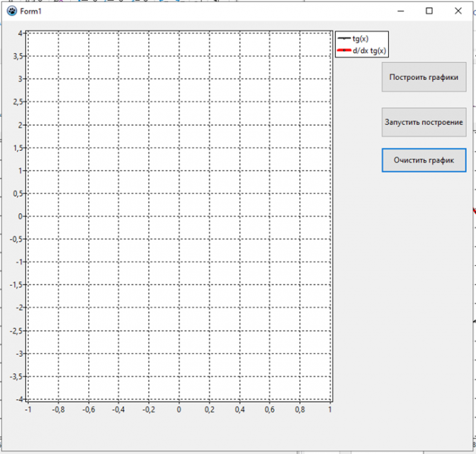
Task: Click the y-axis label 1,5
Action: click(x=18, y=148)
